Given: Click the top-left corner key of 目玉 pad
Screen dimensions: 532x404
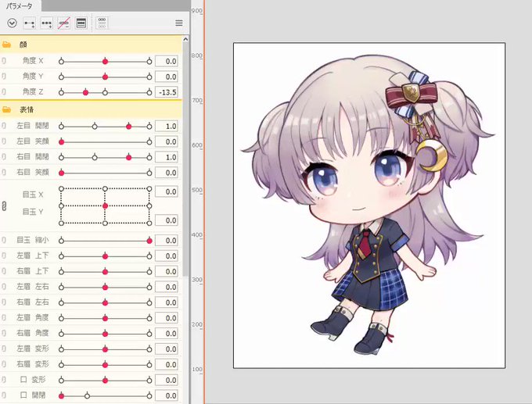Looking at the screenshot, I should pos(61,188).
